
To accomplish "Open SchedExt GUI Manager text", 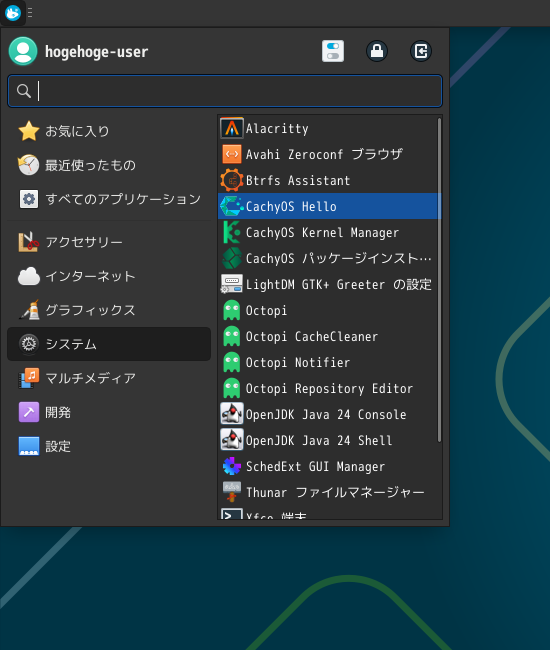I will click(315, 467).
